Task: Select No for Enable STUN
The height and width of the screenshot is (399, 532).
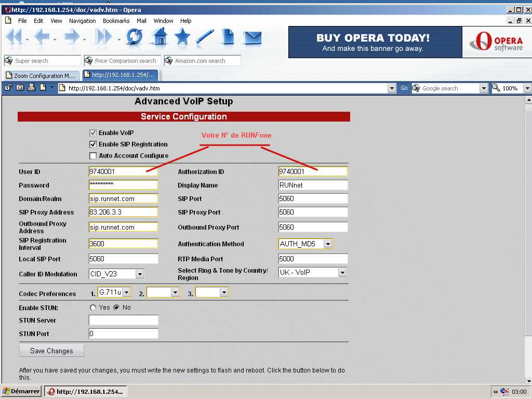Action: point(116,308)
